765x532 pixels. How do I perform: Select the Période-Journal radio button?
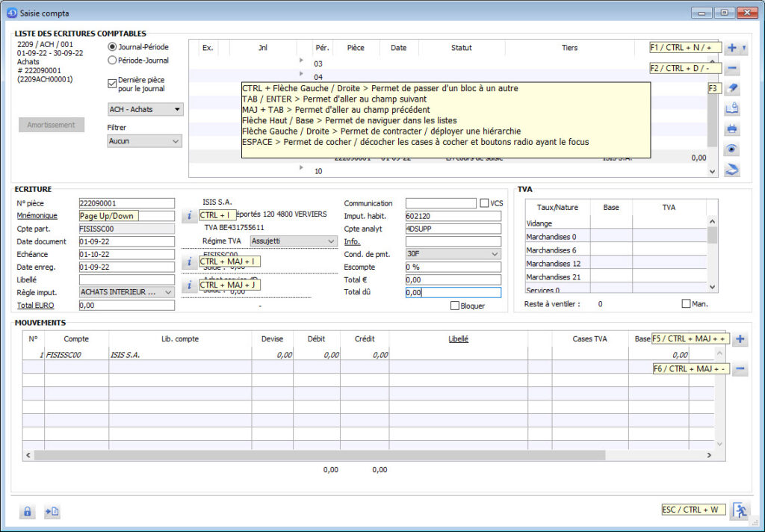click(x=114, y=60)
